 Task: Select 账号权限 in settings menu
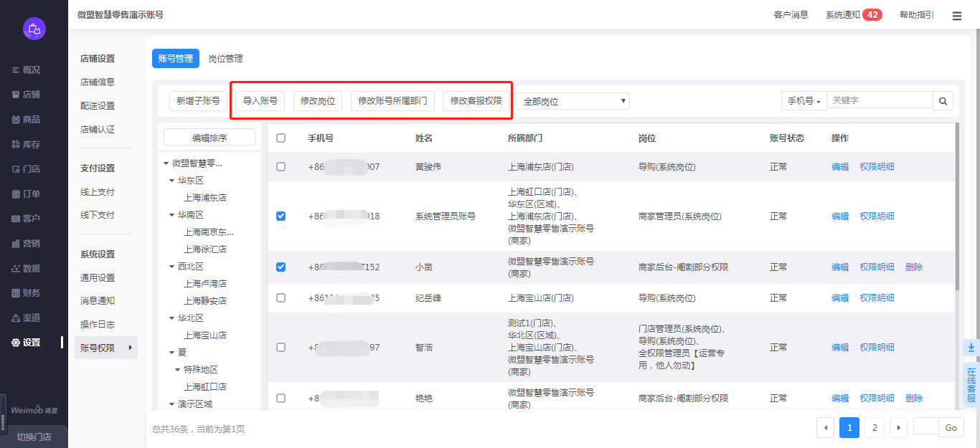(x=106, y=348)
